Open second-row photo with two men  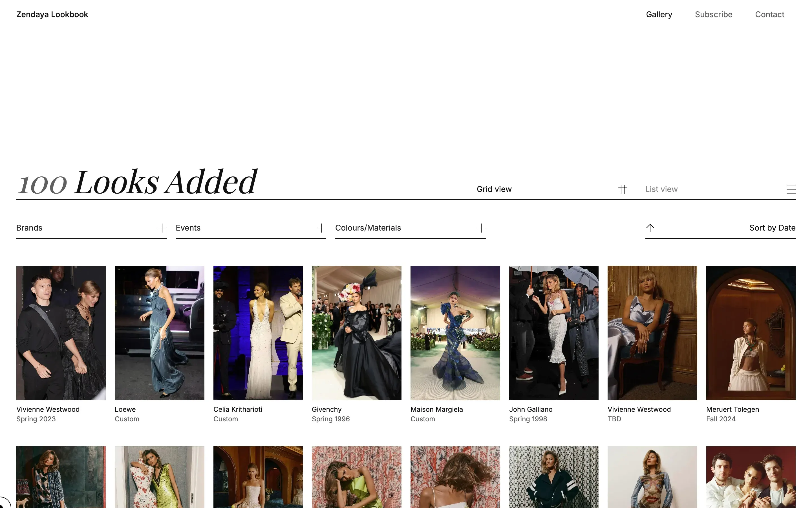click(751, 477)
